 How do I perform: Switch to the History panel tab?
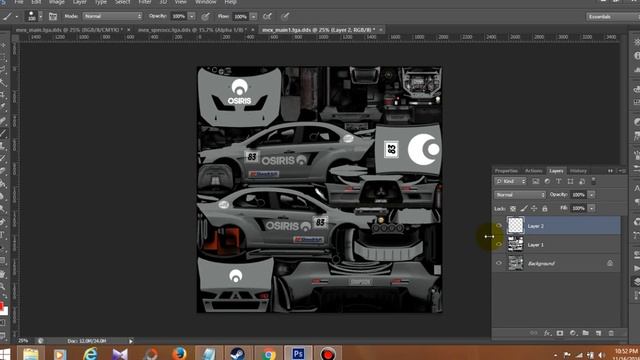pos(578,171)
